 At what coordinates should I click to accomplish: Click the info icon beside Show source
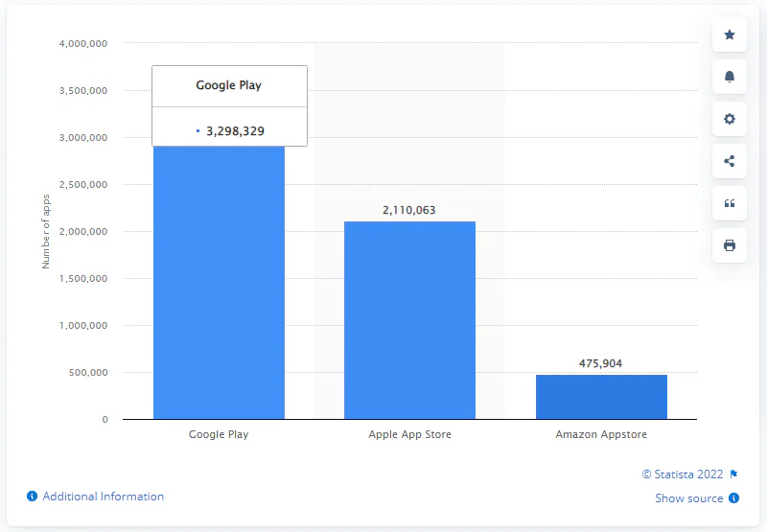tap(733, 497)
